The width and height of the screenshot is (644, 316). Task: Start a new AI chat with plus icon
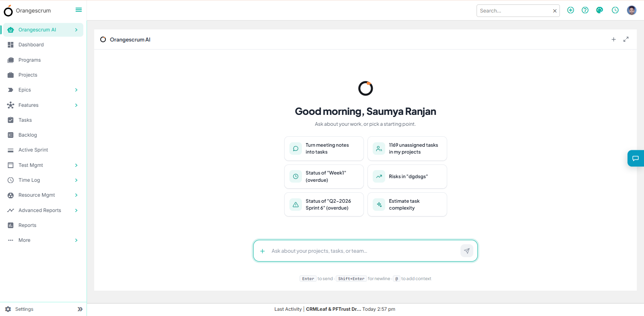pyautogui.click(x=613, y=39)
